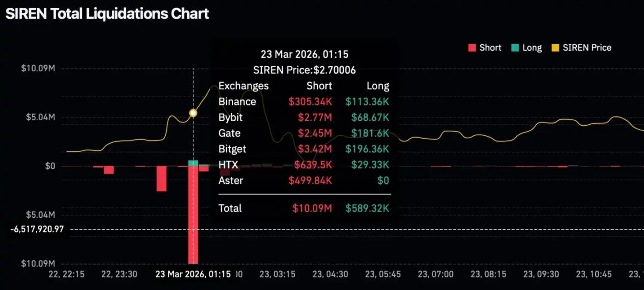Click the Total short value $10.09M

click(312, 208)
